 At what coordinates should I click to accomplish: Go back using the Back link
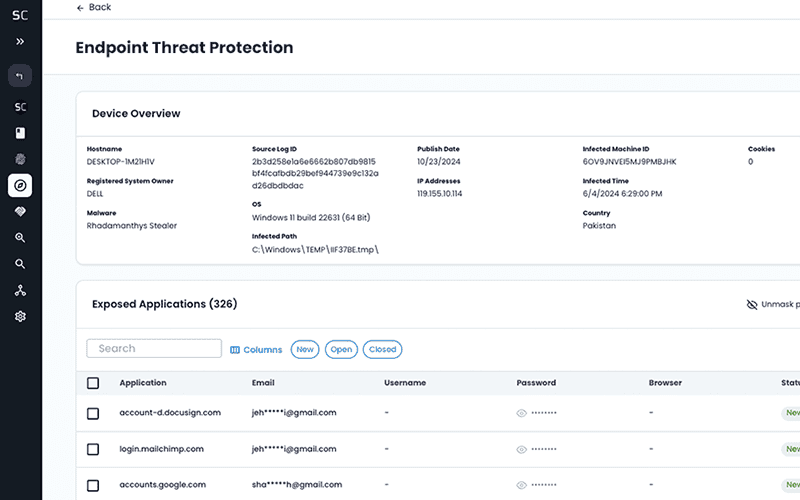point(94,7)
